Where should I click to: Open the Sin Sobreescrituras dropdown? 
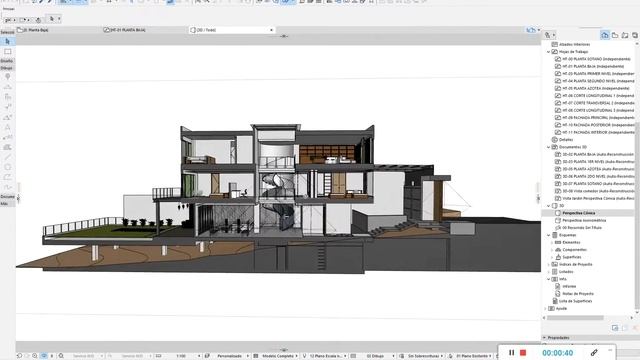click(422, 356)
